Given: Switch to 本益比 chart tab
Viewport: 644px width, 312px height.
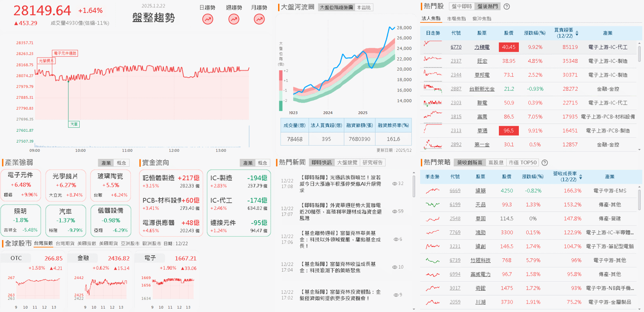Looking at the screenshot, I should point(363,7).
